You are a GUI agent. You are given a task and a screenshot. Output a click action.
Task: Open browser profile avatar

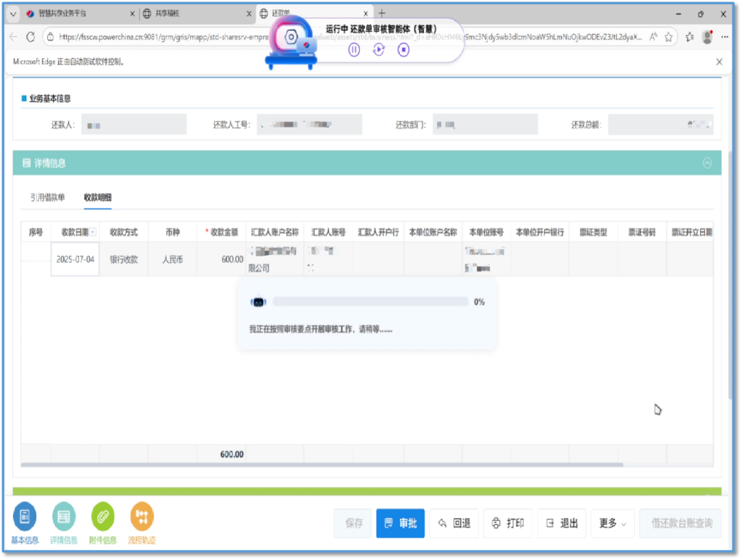(708, 37)
